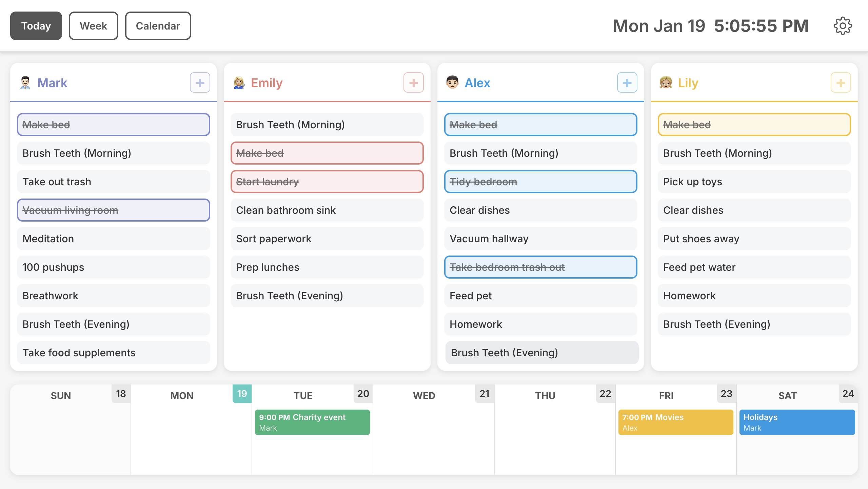Click the plus button in Mark's column
Image resolution: width=868 pixels, height=489 pixels.
(x=200, y=83)
